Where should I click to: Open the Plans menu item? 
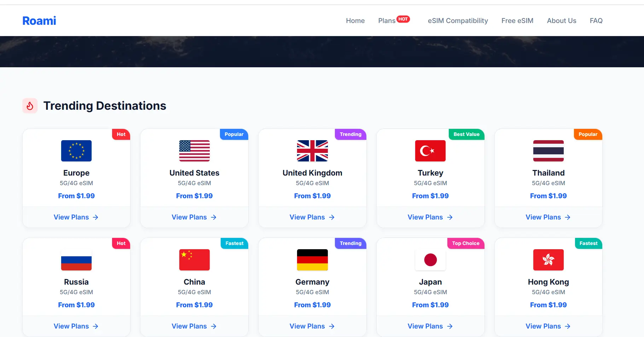pyautogui.click(x=387, y=21)
